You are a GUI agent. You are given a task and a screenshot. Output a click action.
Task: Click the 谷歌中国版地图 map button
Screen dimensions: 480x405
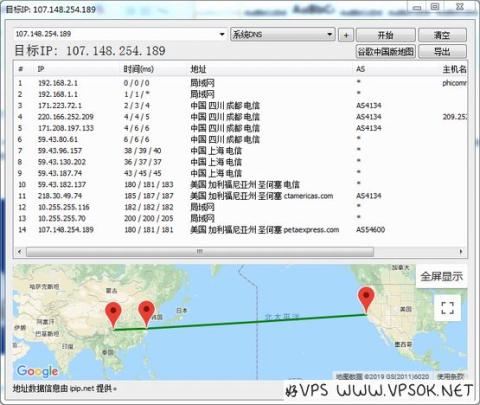(385, 52)
